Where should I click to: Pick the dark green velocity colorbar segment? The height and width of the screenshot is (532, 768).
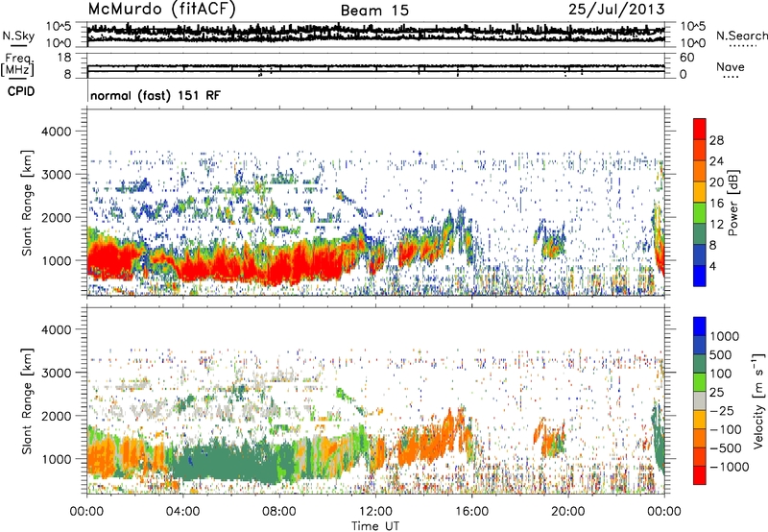(x=700, y=364)
